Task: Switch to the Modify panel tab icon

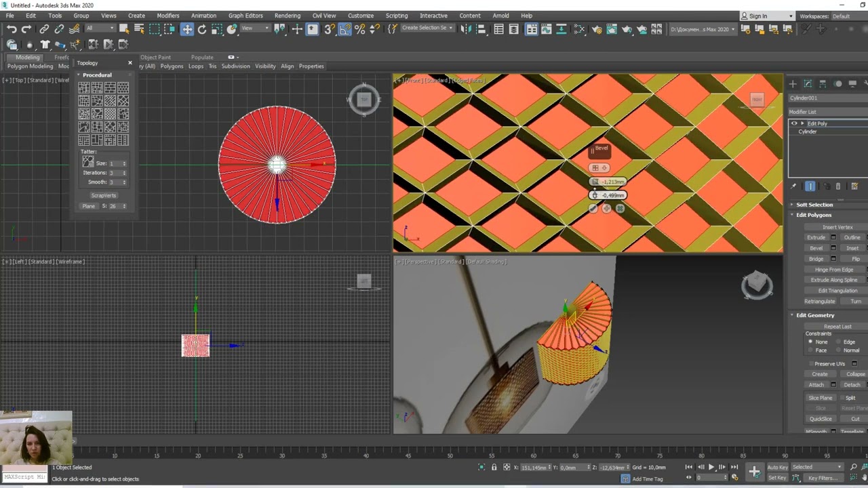Action: pos(808,83)
